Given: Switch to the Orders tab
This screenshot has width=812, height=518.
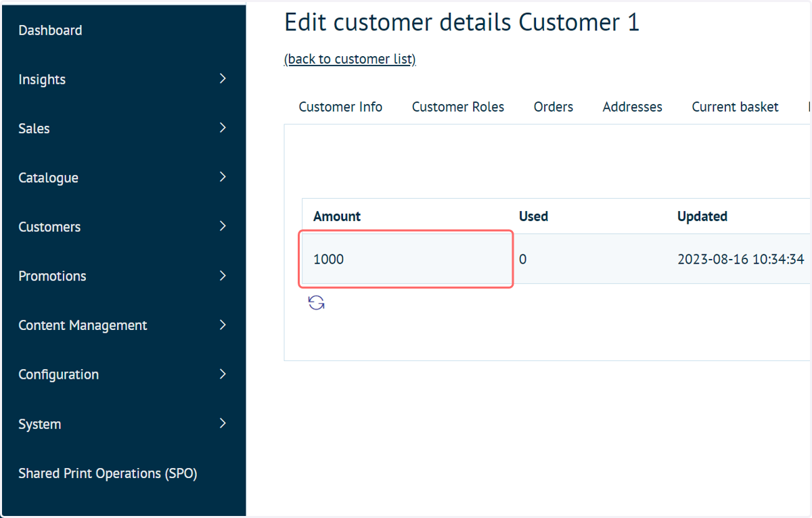Looking at the screenshot, I should pyautogui.click(x=554, y=107).
